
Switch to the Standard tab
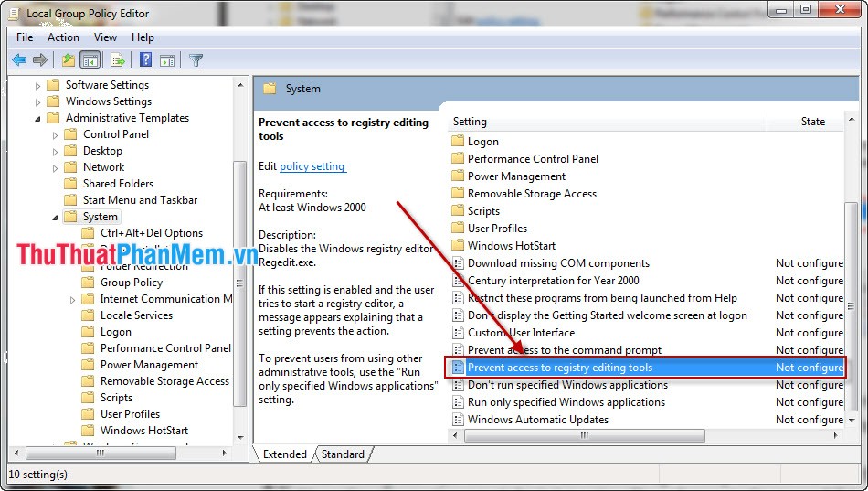click(343, 454)
